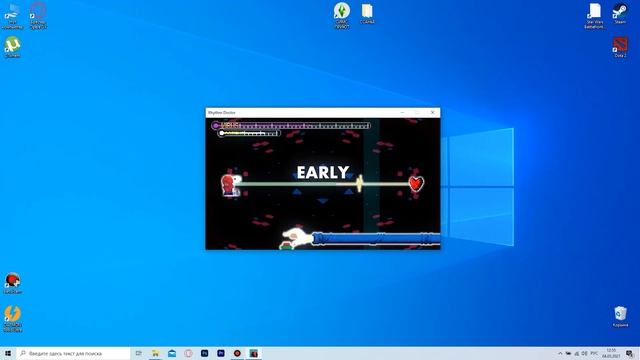Open the Mail app on the taskbar

coord(172,353)
